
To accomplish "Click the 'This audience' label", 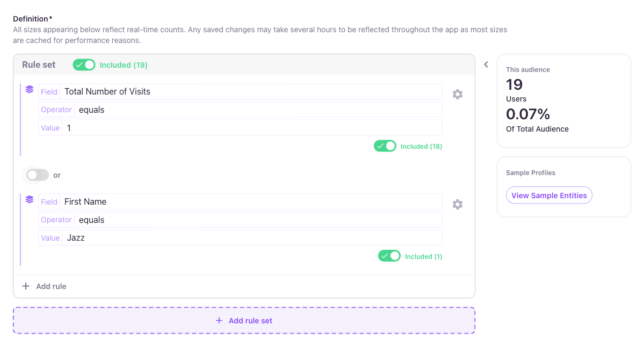I will click(x=528, y=70).
